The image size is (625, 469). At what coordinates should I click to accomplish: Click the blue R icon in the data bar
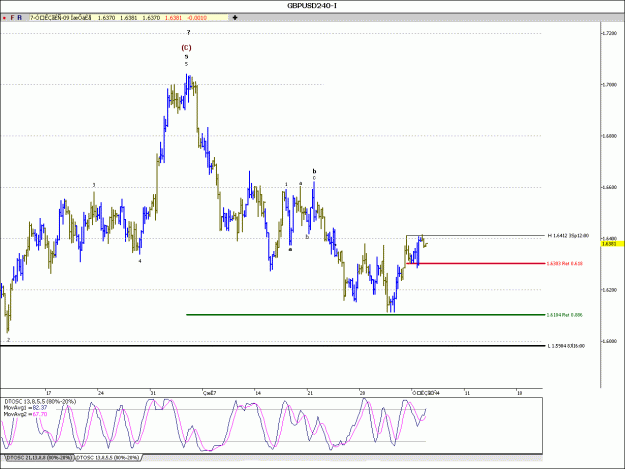[20, 18]
